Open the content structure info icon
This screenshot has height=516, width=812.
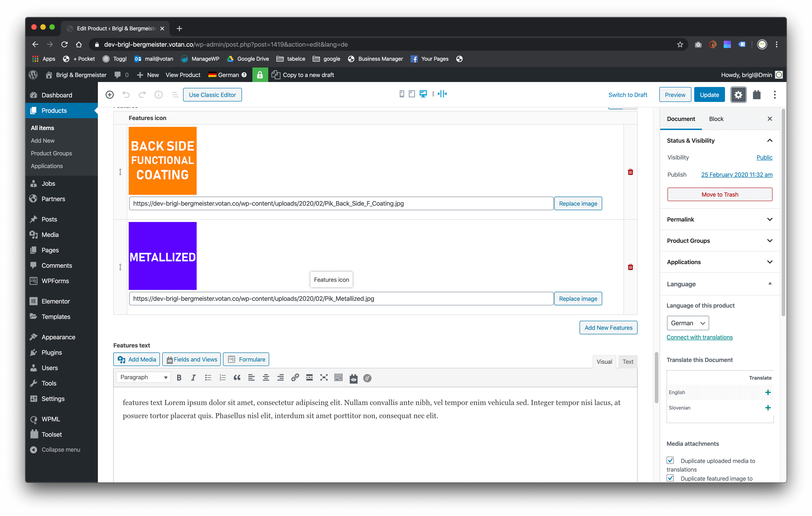tap(159, 95)
